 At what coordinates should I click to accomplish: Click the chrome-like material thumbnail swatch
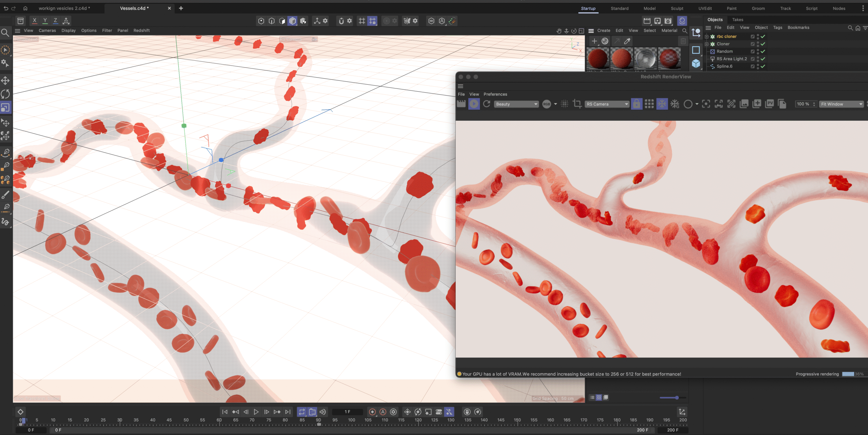[x=646, y=58]
